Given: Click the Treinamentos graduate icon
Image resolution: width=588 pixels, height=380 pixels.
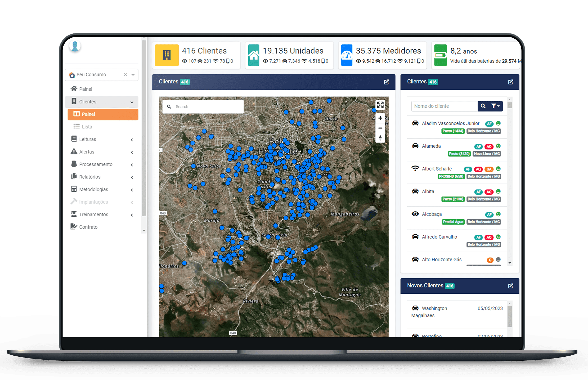Looking at the screenshot, I should tap(74, 214).
